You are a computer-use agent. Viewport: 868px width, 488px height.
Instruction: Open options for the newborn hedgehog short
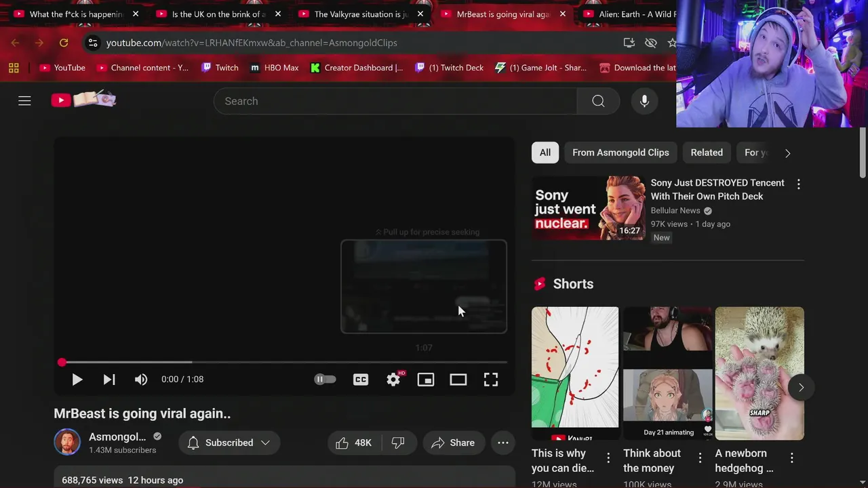tap(791, 458)
